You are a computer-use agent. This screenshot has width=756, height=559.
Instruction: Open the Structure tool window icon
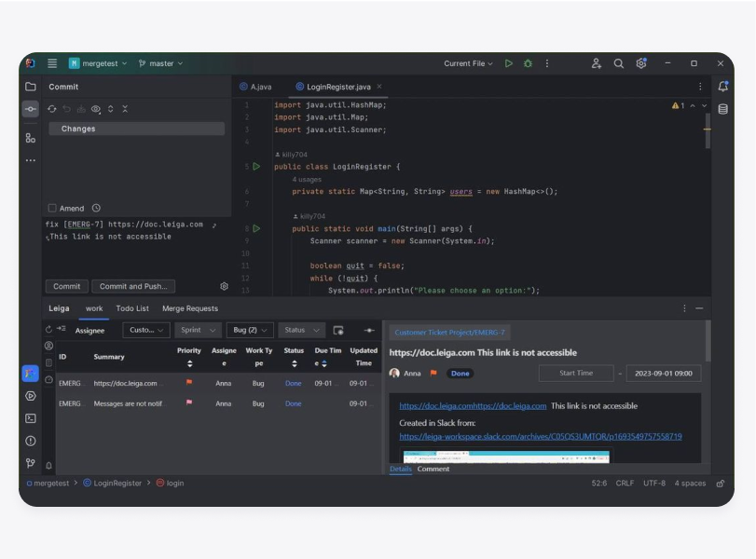pos(31,138)
